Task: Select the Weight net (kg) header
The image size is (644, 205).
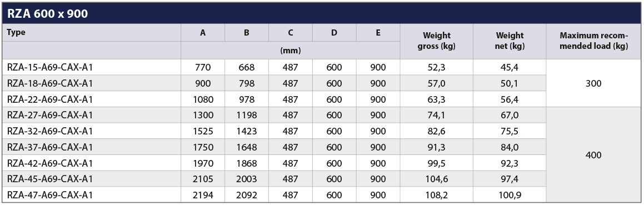Action: [510, 41]
